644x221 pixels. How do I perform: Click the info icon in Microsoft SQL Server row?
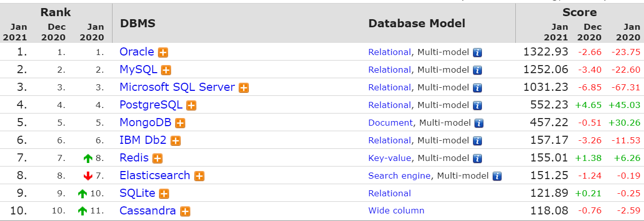477,88
